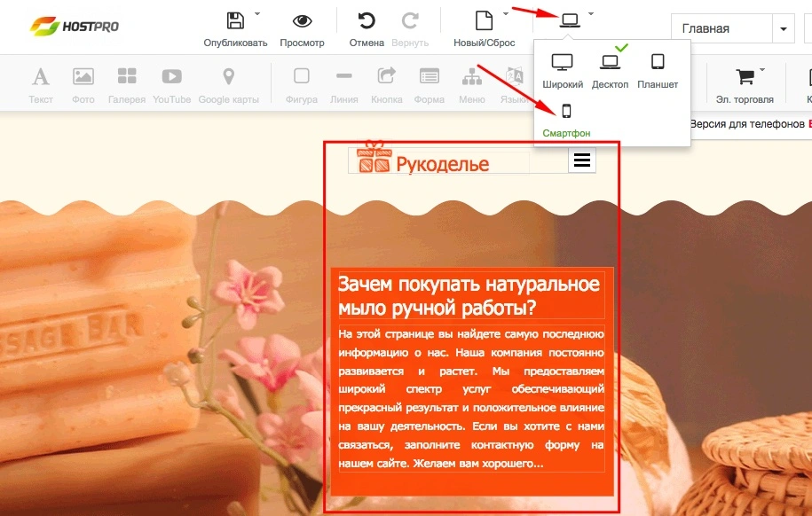The height and width of the screenshot is (516, 812).
Task: Select the Смартфон view mode
Action: tap(566, 121)
